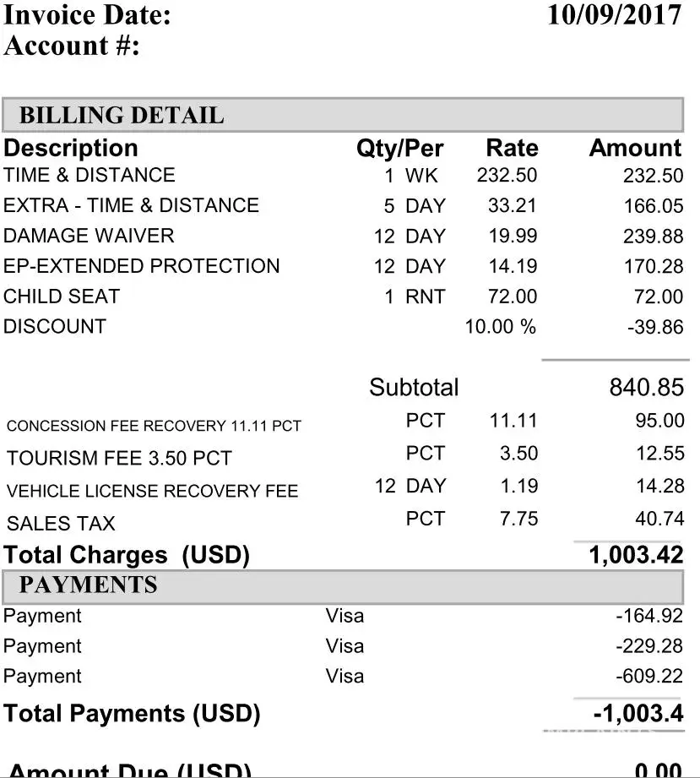
Task: Click Total Charges amount 1,003.42
Action: (636, 555)
